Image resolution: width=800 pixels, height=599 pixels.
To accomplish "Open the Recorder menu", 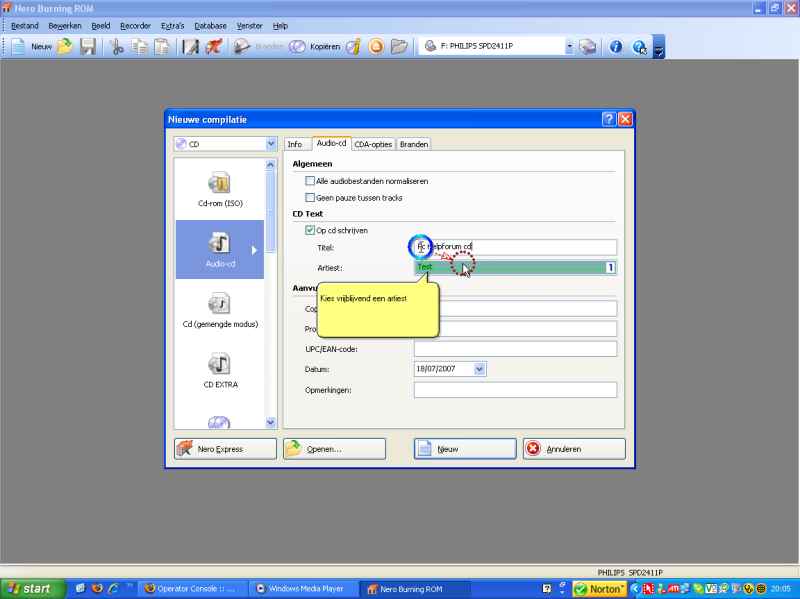I will [135, 26].
